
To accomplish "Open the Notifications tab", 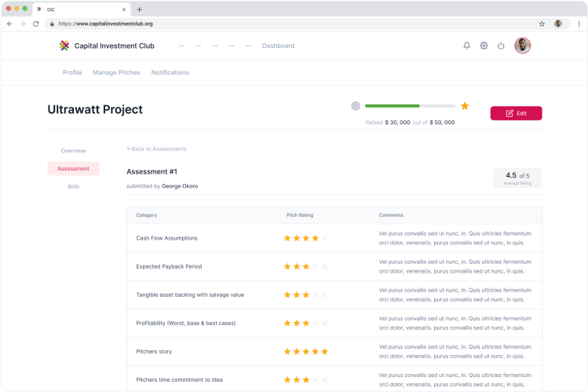I will tap(170, 72).
